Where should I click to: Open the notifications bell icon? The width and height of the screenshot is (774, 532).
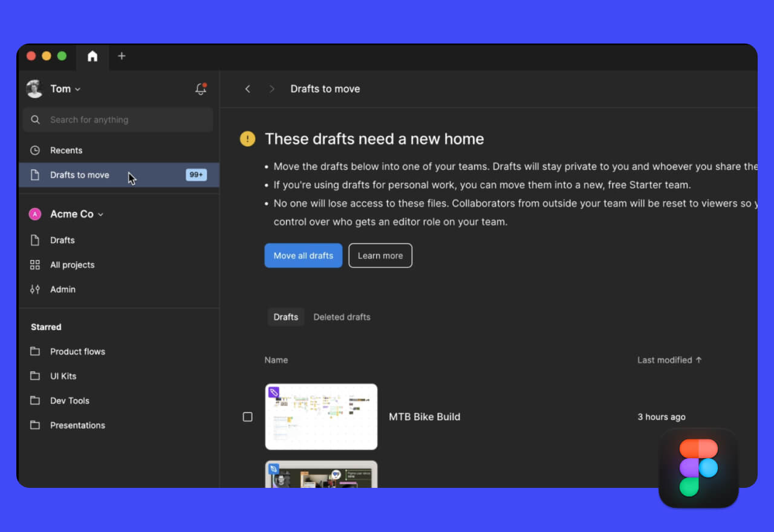pos(201,89)
